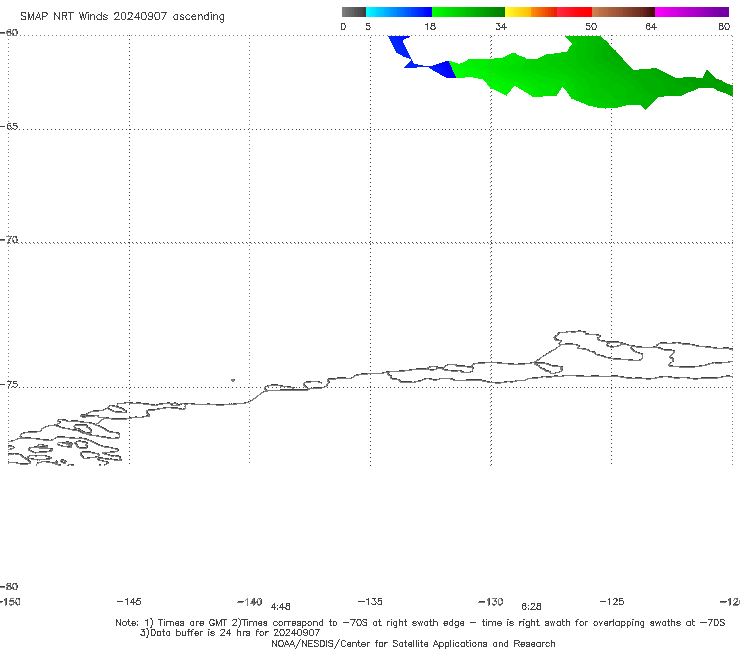The image size is (740, 650).
Task: Click longitude label '-125'
Action: pos(612,601)
